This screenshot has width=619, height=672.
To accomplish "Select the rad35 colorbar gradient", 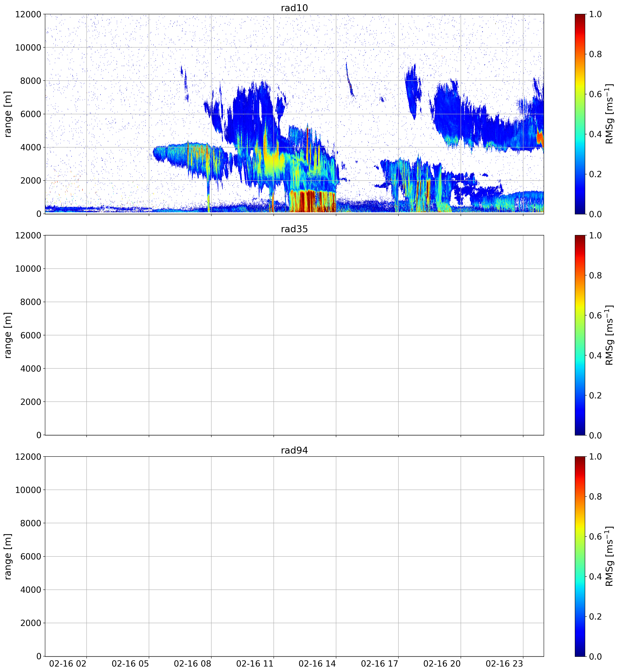I will coord(580,335).
